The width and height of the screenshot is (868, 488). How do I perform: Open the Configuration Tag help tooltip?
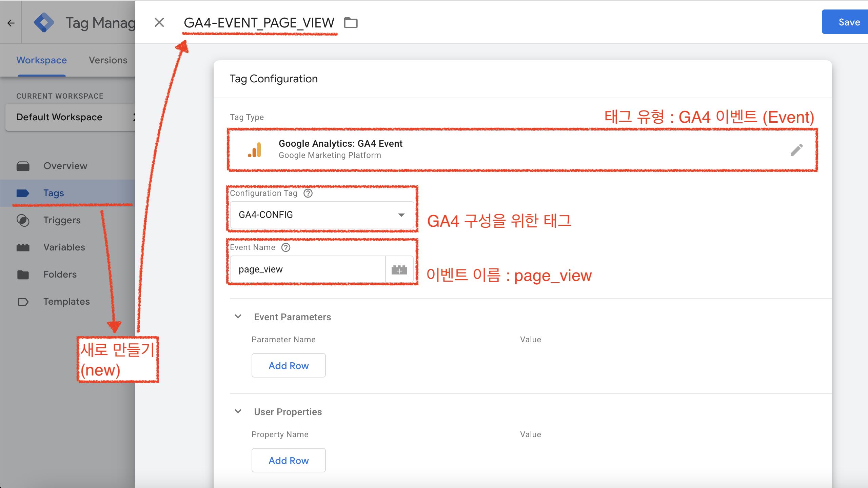click(x=308, y=193)
